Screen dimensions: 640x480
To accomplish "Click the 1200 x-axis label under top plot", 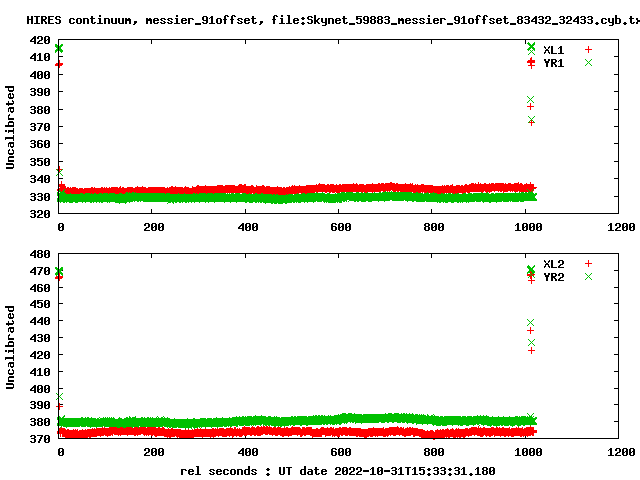I will click(621, 227).
